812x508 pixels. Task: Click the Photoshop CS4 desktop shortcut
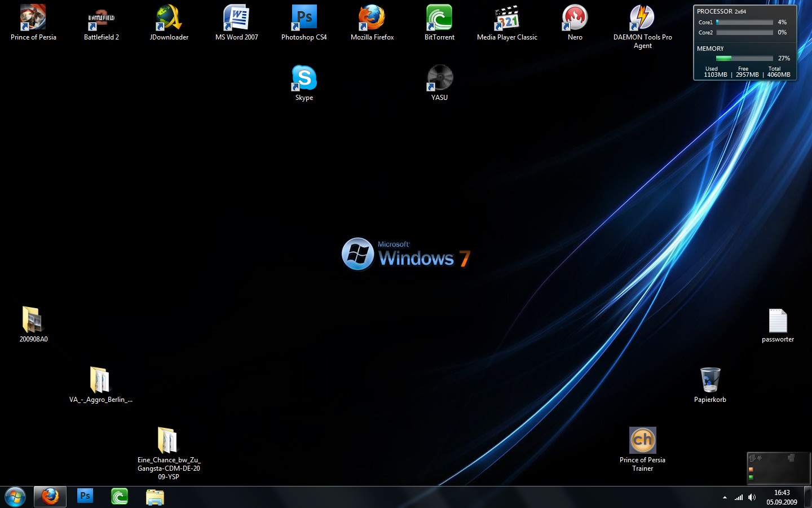tap(304, 23)
